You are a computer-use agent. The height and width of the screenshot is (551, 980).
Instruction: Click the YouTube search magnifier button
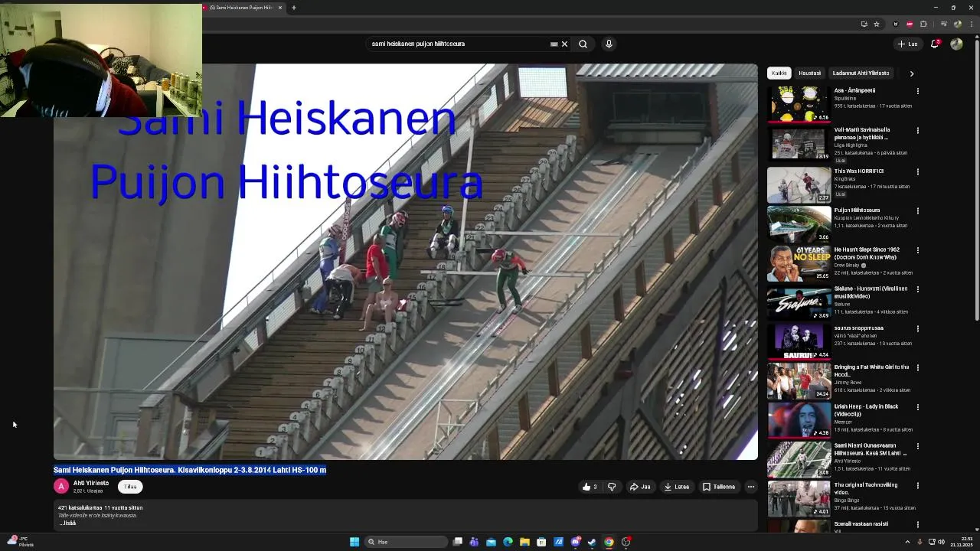pyautogui.click(x=583, y=44)
